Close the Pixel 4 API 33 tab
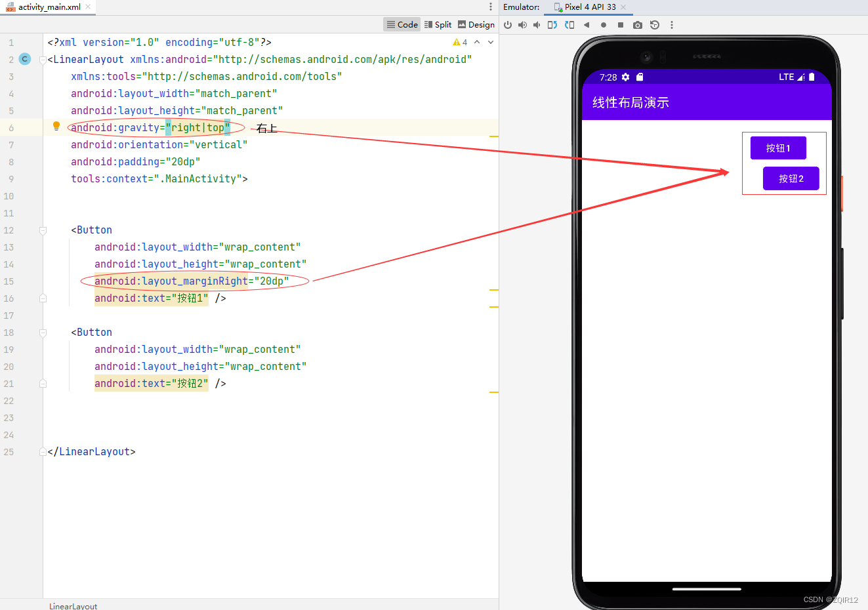Image resolution: width=868 pixels, height=610 pixels. tap(623, 7)
